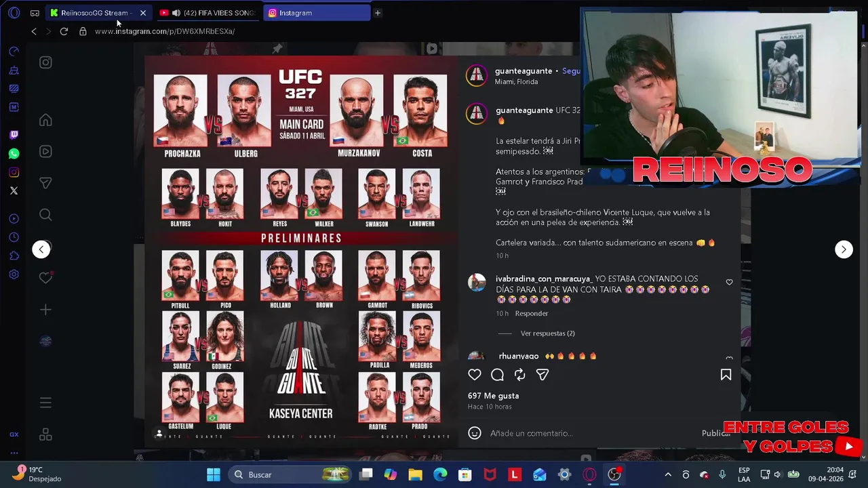Create new Instagram post plus icon
The image size is (868, 488).
pos(45,310)
